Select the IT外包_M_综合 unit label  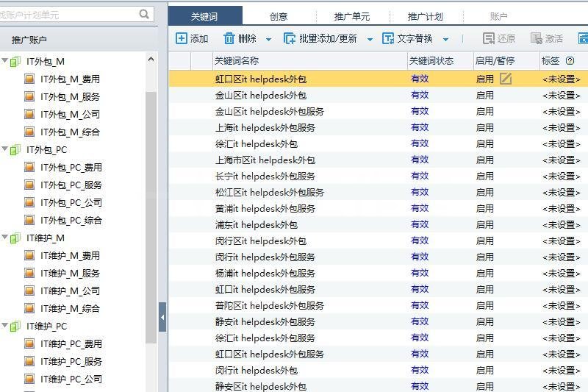click(x=70, y=132)
